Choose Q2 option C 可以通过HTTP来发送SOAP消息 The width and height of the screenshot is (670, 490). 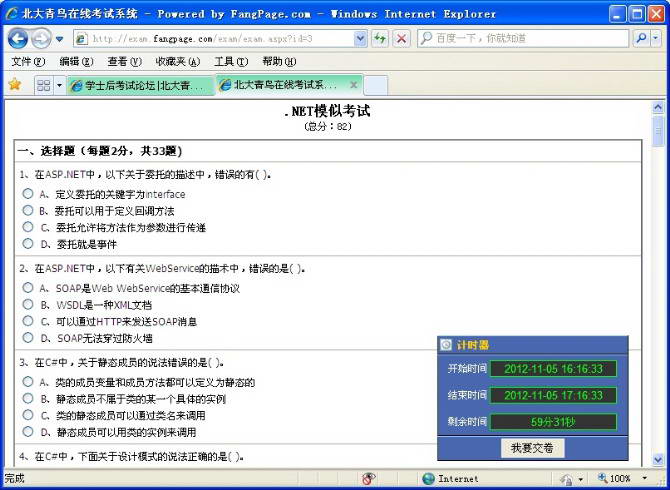(28, 321)
